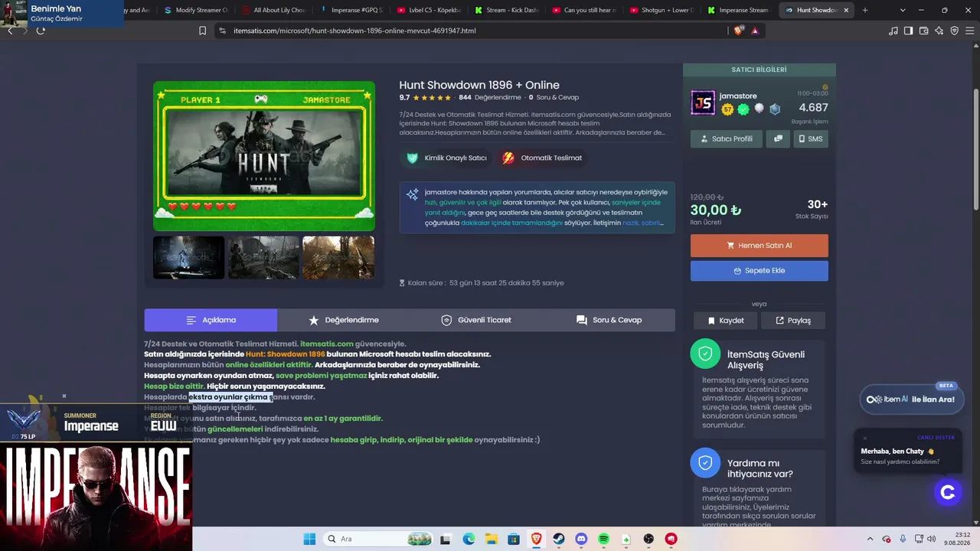The image size is (980, 551).
Task: Show hidden system tray icons
Action: pos(870,539)
